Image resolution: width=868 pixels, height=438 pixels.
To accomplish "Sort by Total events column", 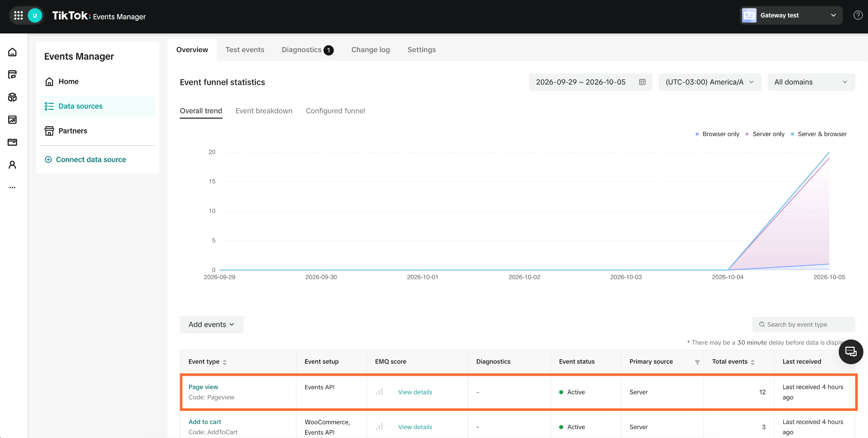I will 753,362.
